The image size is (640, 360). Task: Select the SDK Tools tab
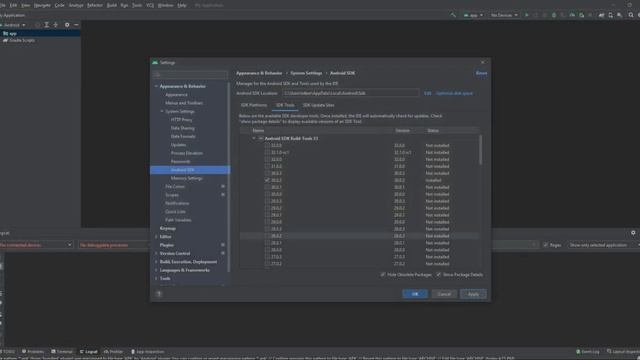tap(285, 105)
